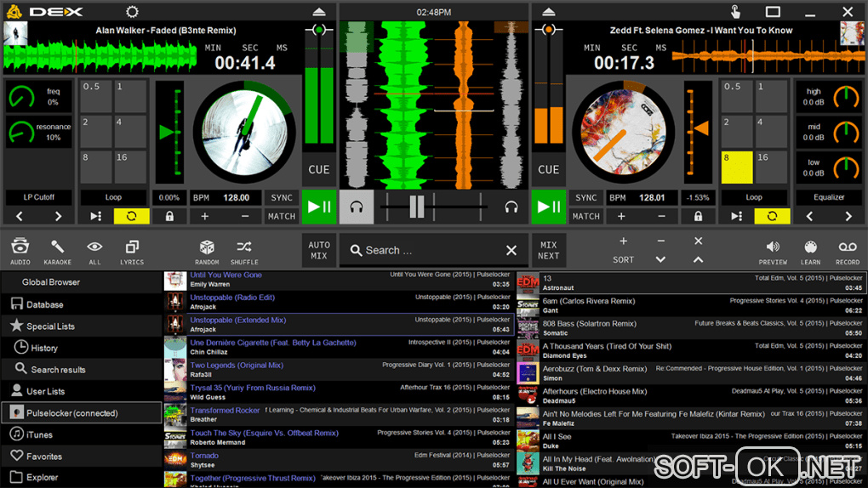Click LEARN icon
868x488 pixels.
(810, 252)
